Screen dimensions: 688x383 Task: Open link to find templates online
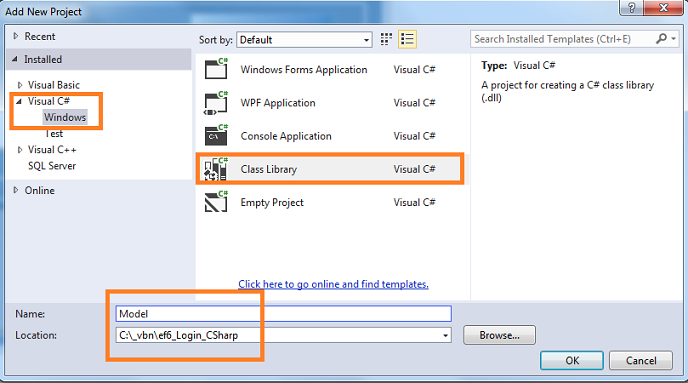pyautogui.click(x=333, y=284)
